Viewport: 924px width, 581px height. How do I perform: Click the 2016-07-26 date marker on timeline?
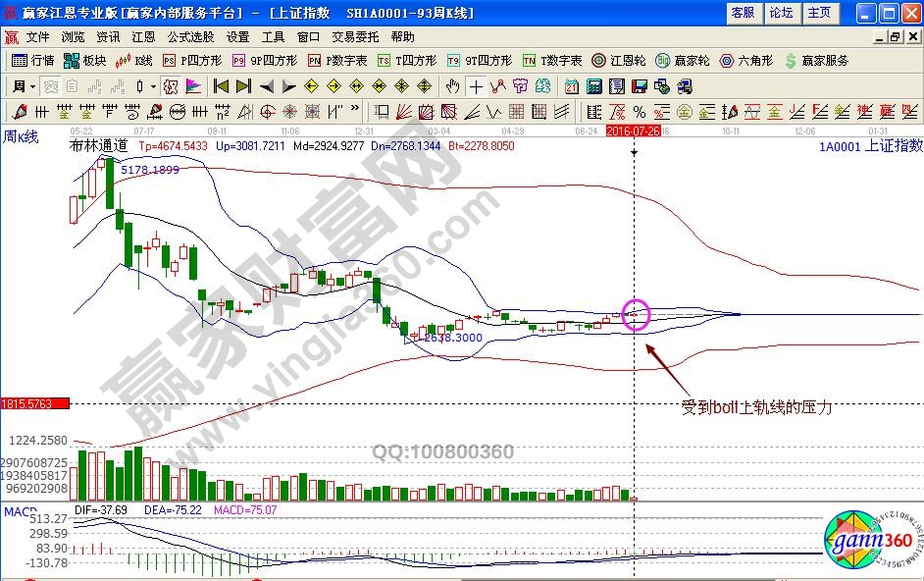pyautogui.click(x=633, y=130)
